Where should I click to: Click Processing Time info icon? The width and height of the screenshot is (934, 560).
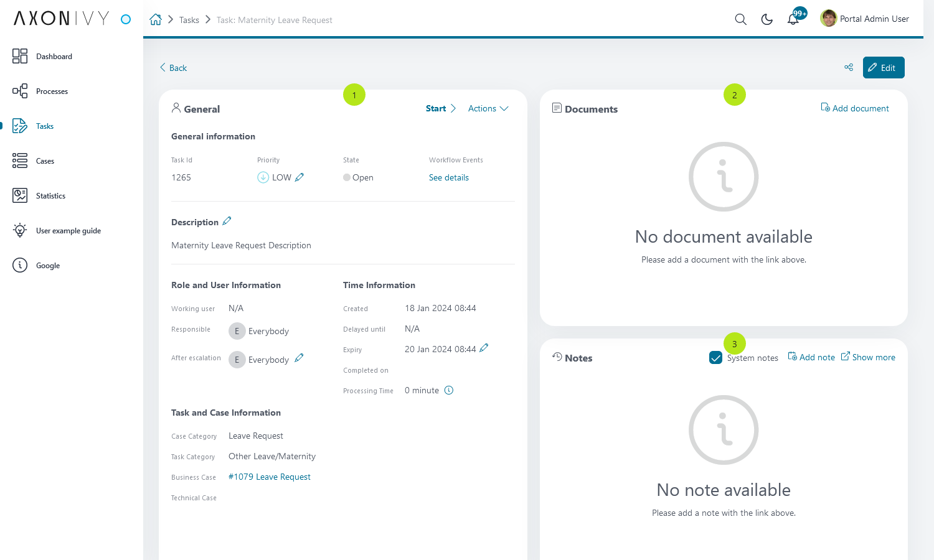pos(449,390)
